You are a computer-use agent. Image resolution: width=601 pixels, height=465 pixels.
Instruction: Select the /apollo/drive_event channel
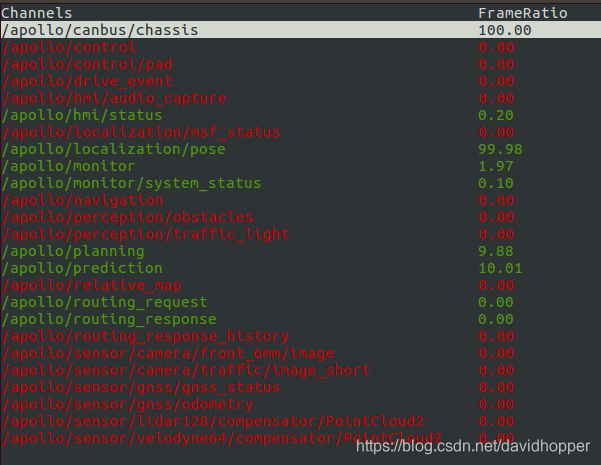coord(87,81)
